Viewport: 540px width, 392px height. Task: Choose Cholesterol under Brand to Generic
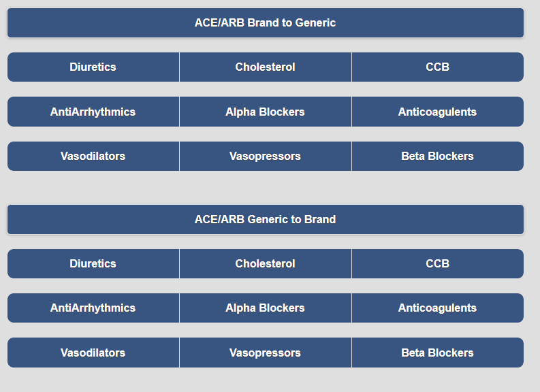tap(265, 67)
